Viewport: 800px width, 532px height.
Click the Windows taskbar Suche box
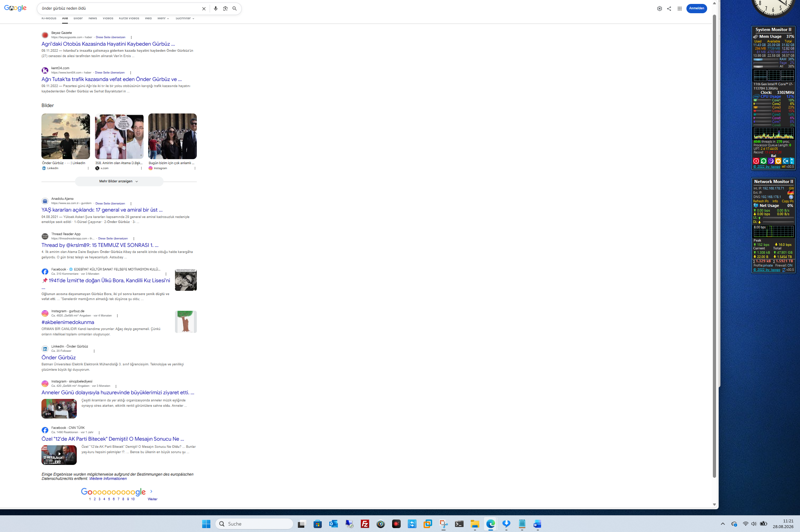pos(254,524)
